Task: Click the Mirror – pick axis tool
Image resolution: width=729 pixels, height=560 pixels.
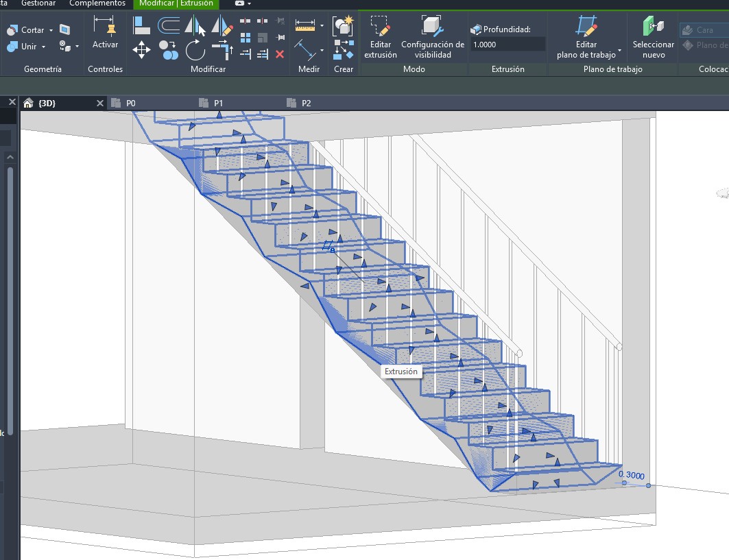Action: pos(195,26)
